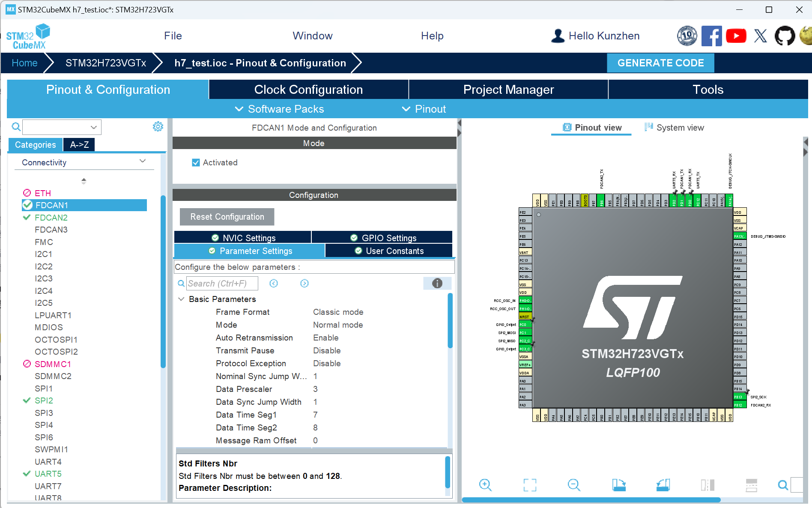
Task: Go to next search result arrow
Action: 304,284
